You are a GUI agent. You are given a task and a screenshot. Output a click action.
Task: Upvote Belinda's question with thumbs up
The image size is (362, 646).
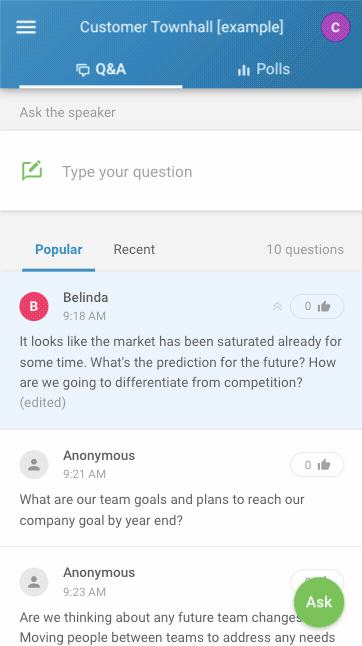tap(317, 307)
